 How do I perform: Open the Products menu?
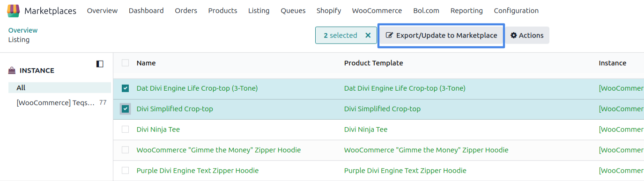pos(222,11)
